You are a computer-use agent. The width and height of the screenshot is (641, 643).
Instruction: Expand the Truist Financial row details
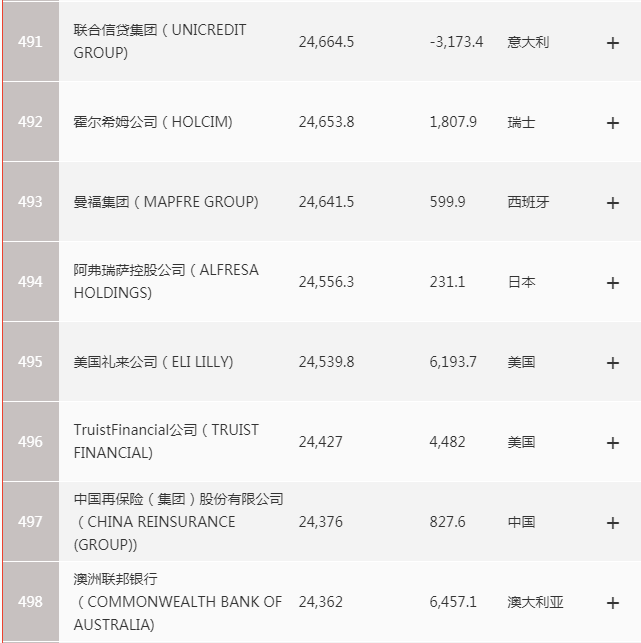pyautogui.click(x=613, y=442)
